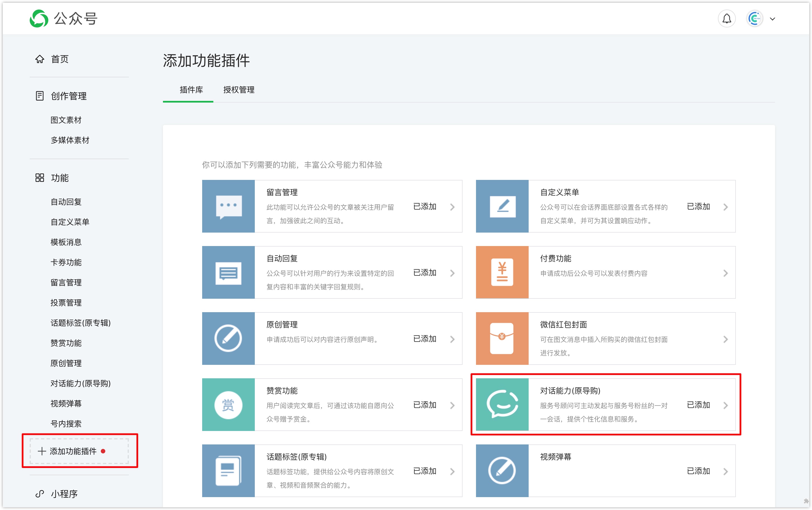
Task: Switch to the 授权管理 tab
Action: [239, 90]
